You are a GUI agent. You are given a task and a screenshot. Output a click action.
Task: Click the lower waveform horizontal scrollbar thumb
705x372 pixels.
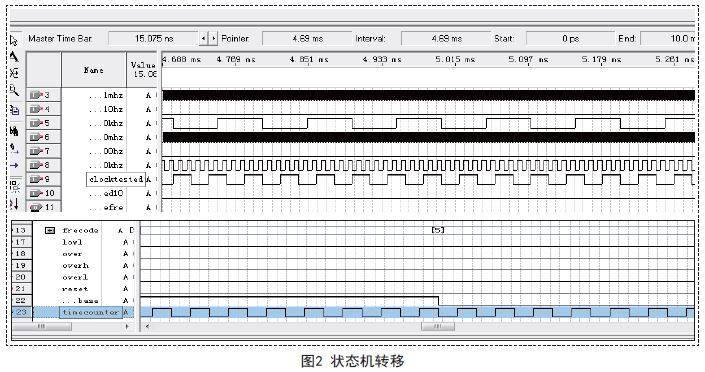(437, 327)
